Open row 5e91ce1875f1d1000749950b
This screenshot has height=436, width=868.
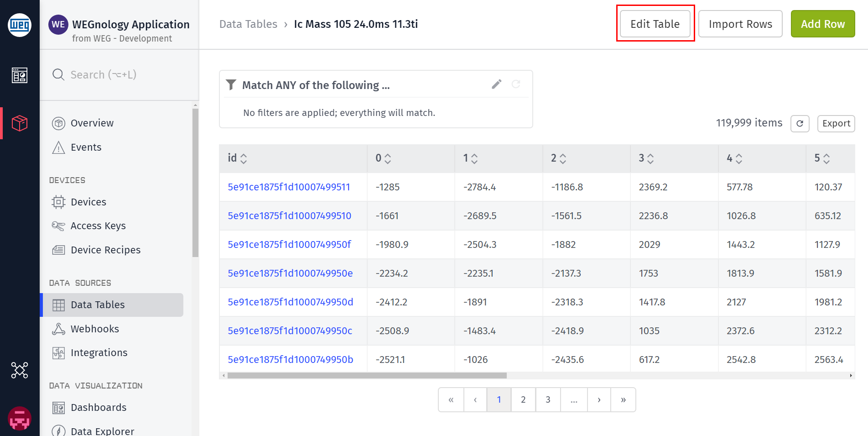coord(291,360)
